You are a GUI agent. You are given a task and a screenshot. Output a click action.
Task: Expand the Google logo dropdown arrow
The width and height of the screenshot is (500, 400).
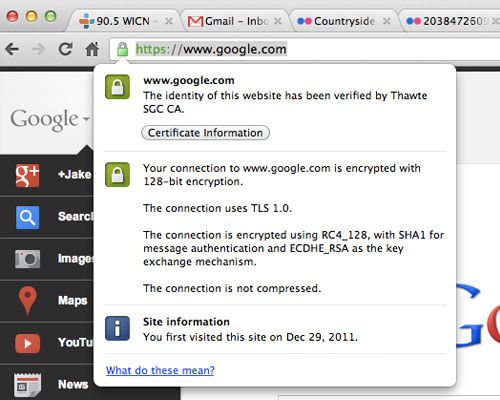pos(86,119)
